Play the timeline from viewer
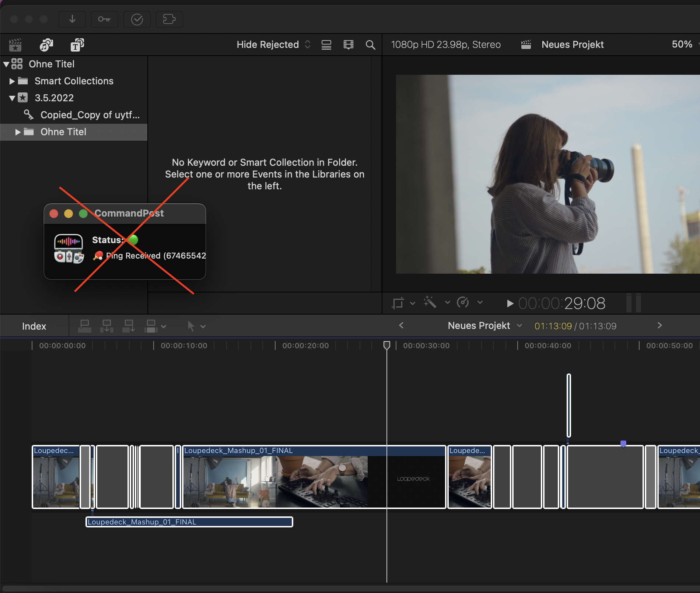 (510, 303)
